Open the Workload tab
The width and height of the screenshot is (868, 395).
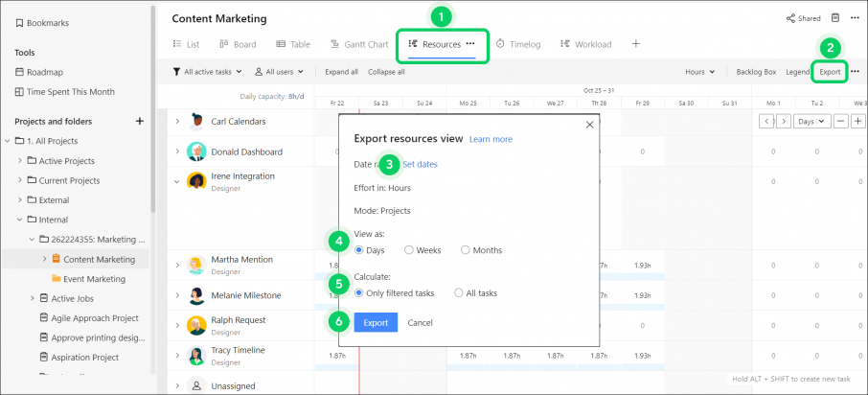click(x=585, y=44)
